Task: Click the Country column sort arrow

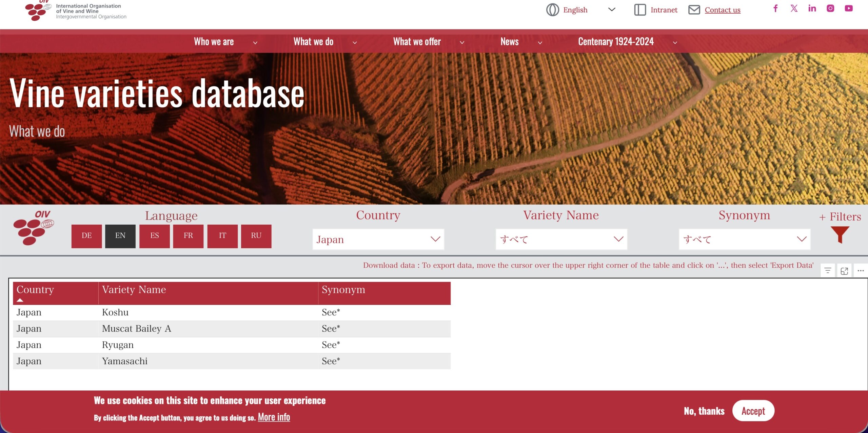Action: (x=20, y=300)
